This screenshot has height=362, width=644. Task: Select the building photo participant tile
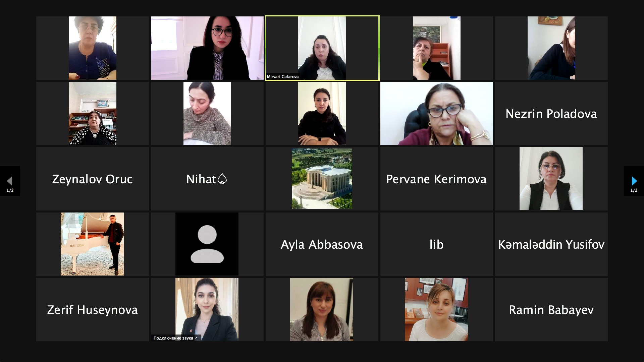tap(322, 179)
